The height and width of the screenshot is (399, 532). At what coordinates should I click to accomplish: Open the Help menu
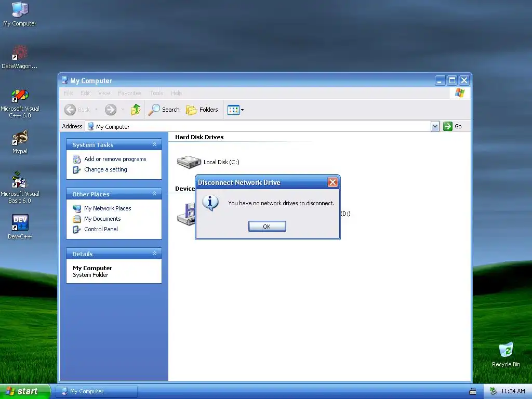click(x=177, y=93)
